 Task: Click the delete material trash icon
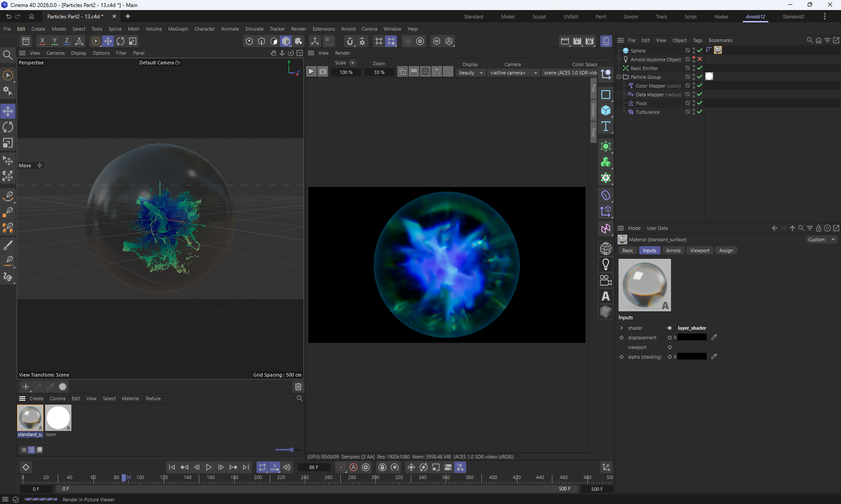click(298, 387)
